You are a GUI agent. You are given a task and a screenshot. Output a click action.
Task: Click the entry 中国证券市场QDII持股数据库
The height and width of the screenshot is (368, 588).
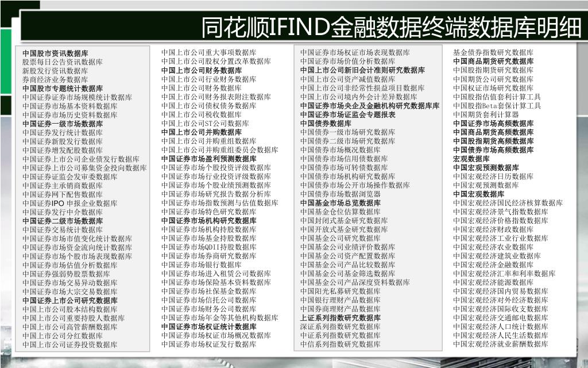[x=209, y=247]
